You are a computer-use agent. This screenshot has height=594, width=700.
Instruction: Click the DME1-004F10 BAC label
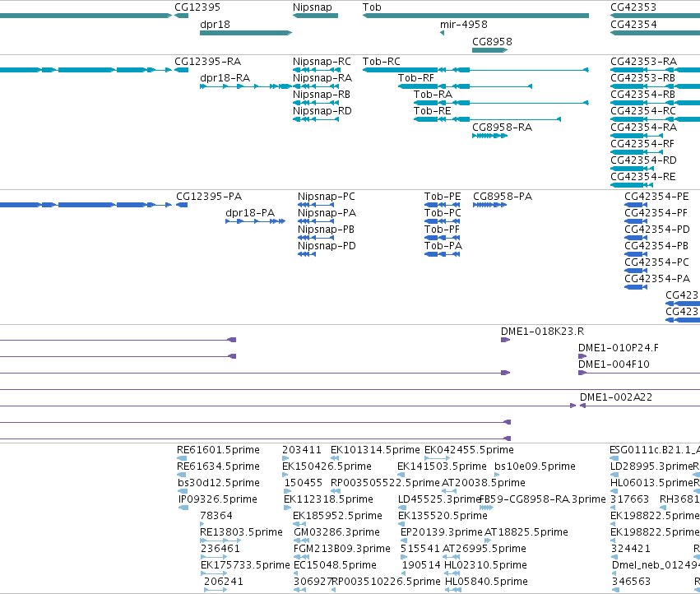pyautogui.click(x=614, y=365)
